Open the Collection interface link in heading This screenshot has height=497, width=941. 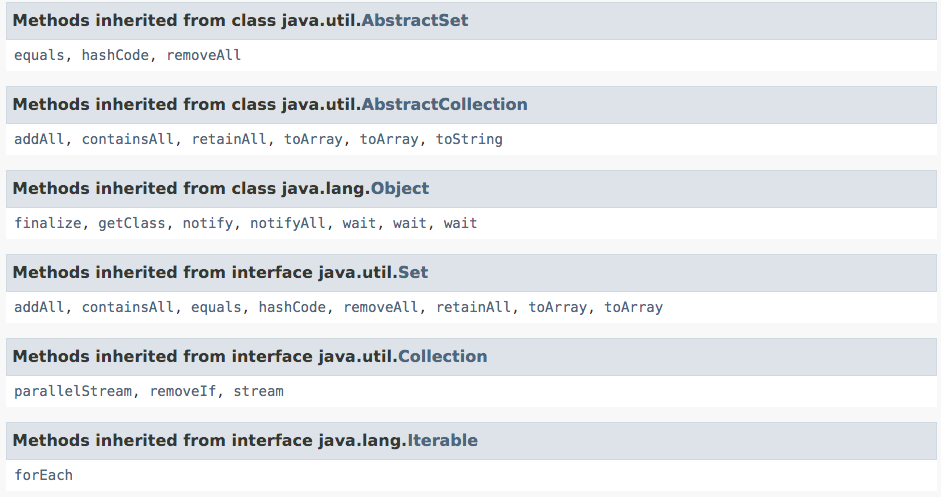click(442, 357)
